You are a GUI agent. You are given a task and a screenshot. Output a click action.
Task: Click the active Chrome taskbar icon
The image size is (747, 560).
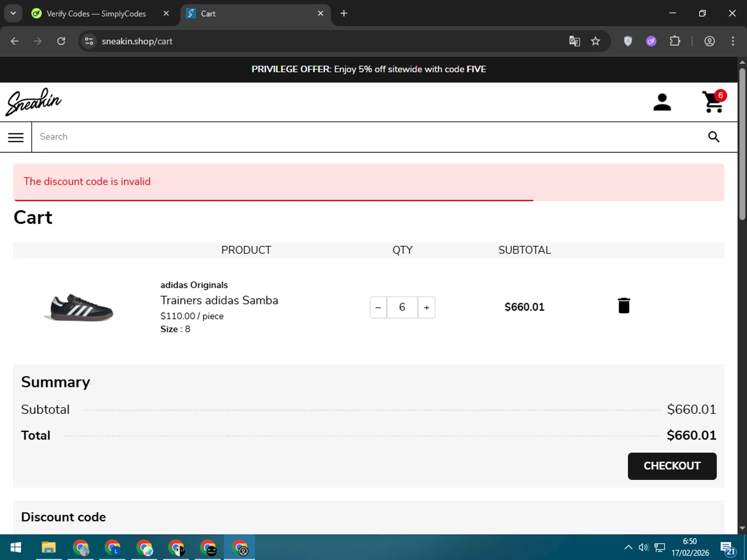(x=240, y=548)
